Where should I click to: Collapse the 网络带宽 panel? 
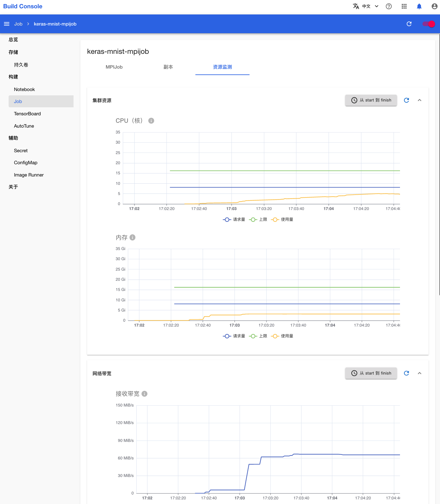(x=419, y=373)
